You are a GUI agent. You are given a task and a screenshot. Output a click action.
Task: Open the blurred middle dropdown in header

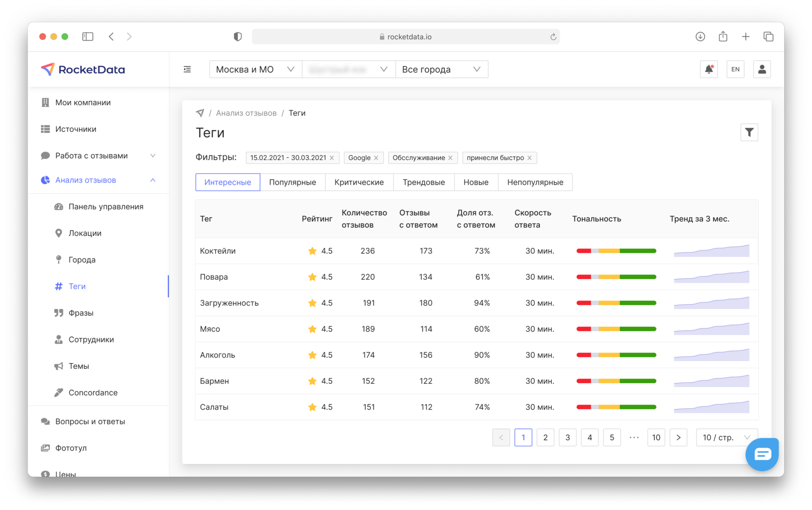(348, 69)
